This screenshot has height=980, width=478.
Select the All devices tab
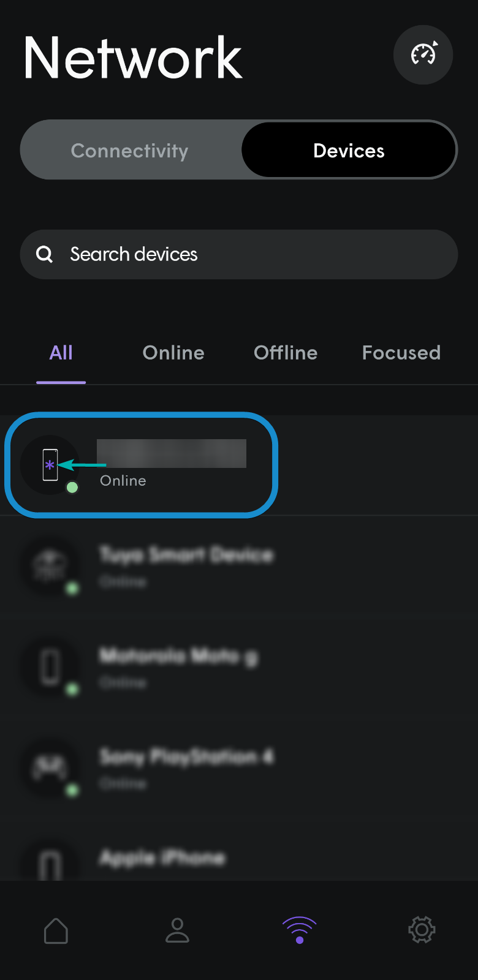pyautogui.click(x=61, y=353)
